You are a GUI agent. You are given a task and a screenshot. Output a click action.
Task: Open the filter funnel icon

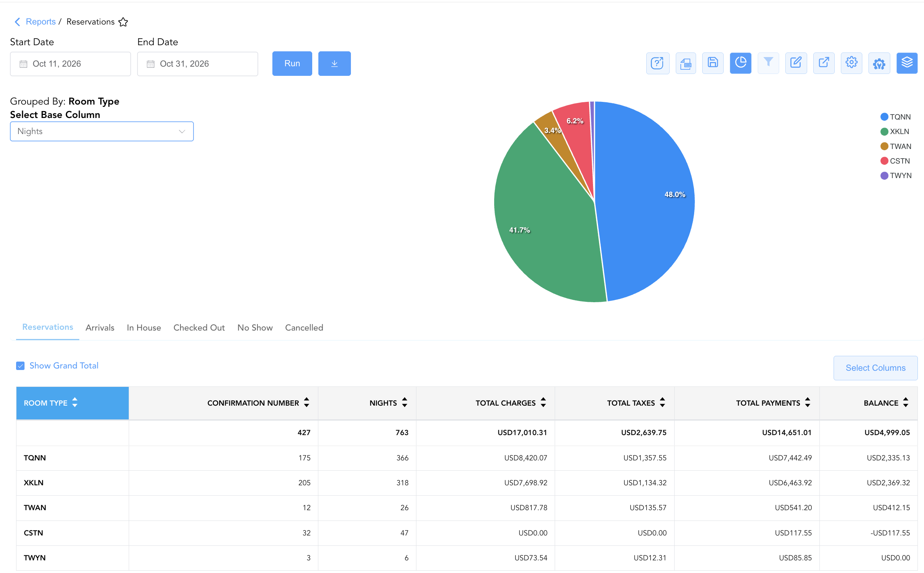768,63
